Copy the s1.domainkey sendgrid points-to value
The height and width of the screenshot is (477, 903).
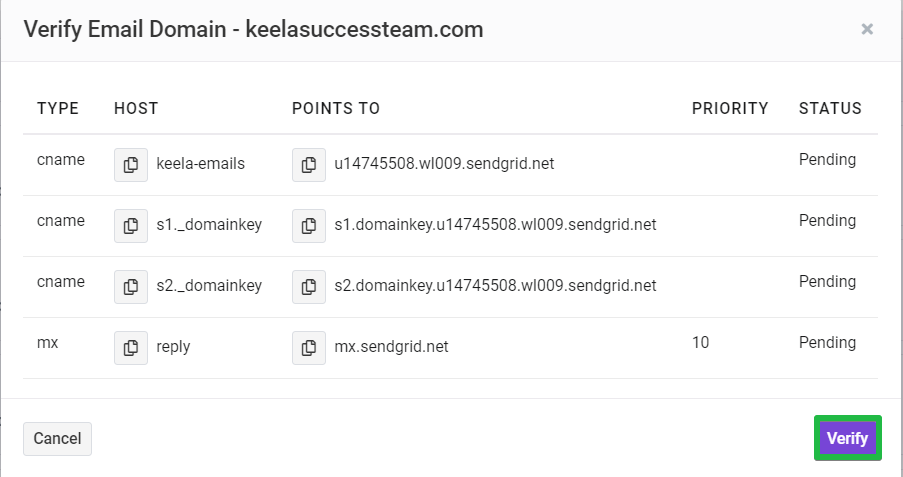(309, 226)
